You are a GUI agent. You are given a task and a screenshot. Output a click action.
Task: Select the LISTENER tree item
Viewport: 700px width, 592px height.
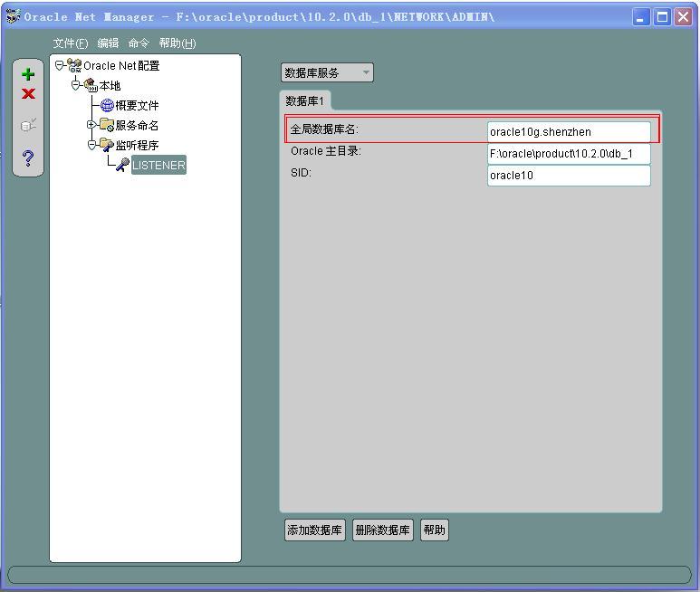[x=158, y=165]
